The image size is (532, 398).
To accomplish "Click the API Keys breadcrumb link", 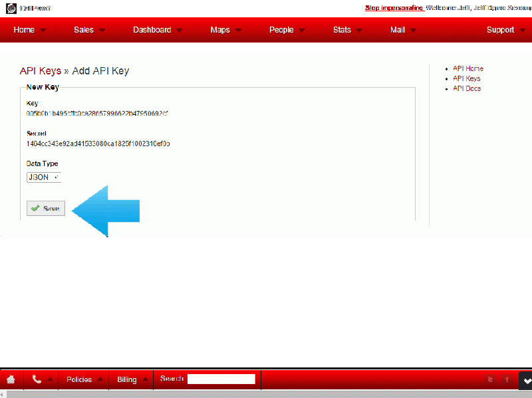I will pos(40,71).
